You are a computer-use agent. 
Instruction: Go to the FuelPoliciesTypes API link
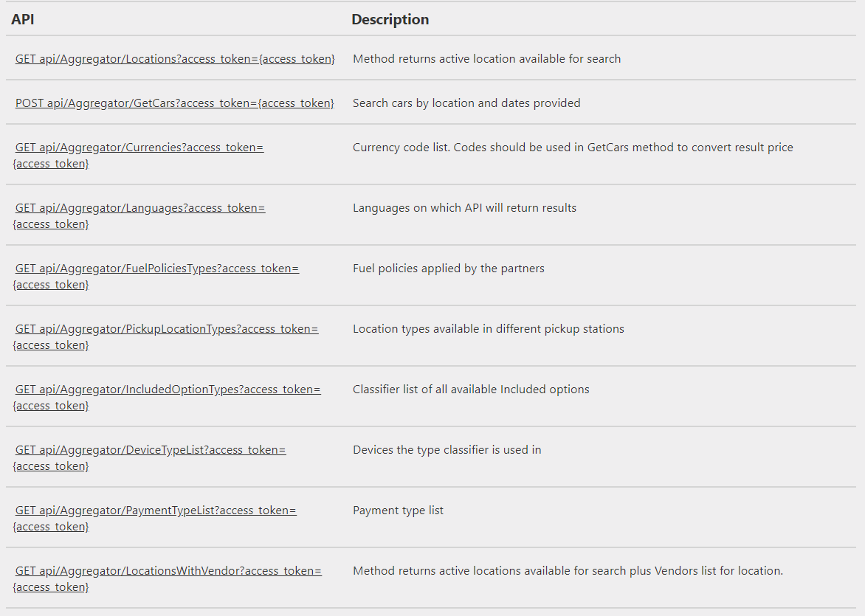pos(157,269)
